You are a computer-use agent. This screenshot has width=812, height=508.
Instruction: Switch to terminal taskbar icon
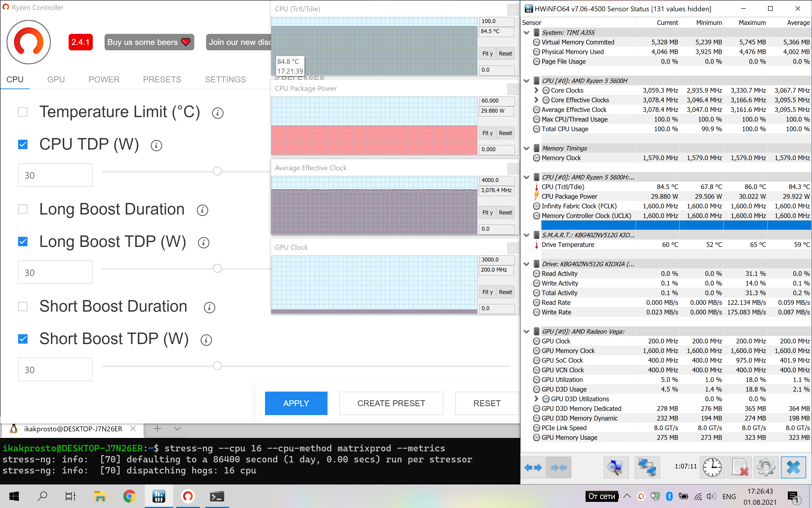point(217,496)
